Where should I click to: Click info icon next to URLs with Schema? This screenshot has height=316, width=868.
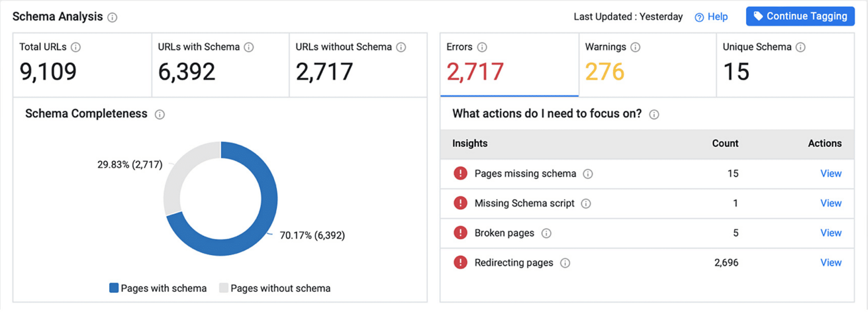click(x=249, y=47)
